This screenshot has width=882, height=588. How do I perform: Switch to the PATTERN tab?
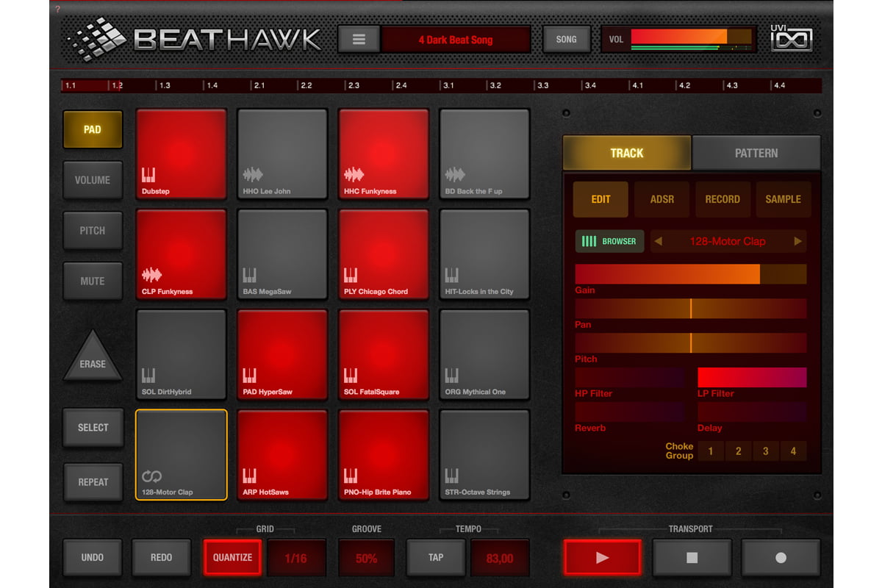coord(756,153)
